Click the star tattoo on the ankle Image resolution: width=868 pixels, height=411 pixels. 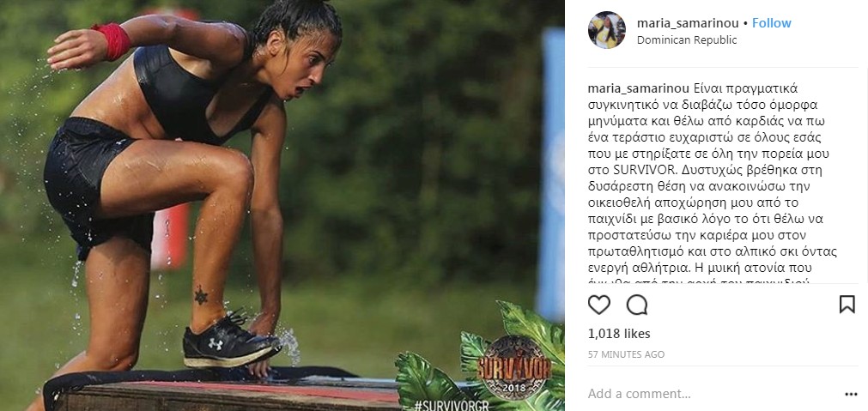201,295
